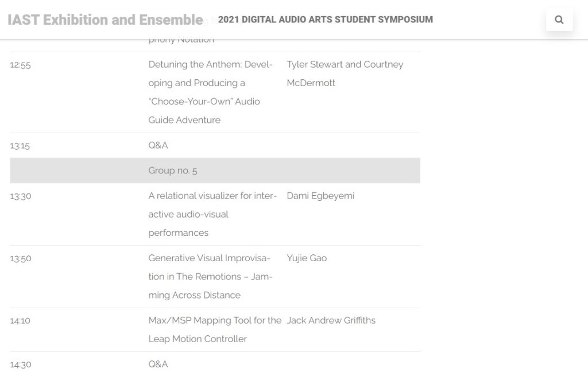The image size is (588, 376).
Task: Click the 13:50 time cell
Action: (x=21, y=259)
